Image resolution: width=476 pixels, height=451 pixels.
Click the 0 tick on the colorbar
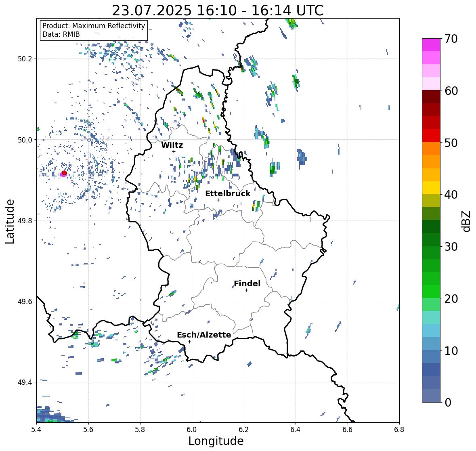pos(448,403)
